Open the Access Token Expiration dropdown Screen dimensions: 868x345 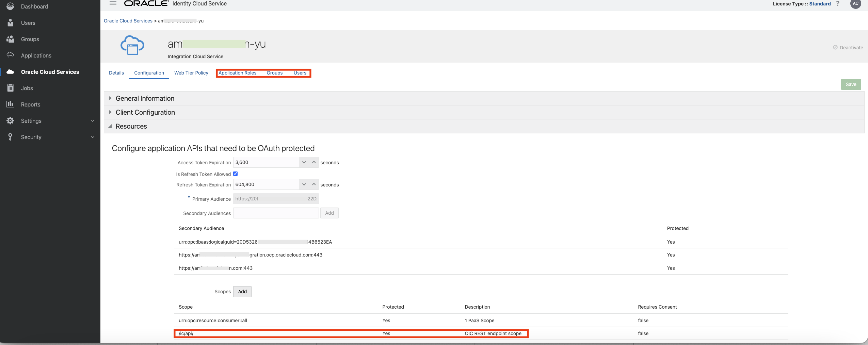click(303, 162)
